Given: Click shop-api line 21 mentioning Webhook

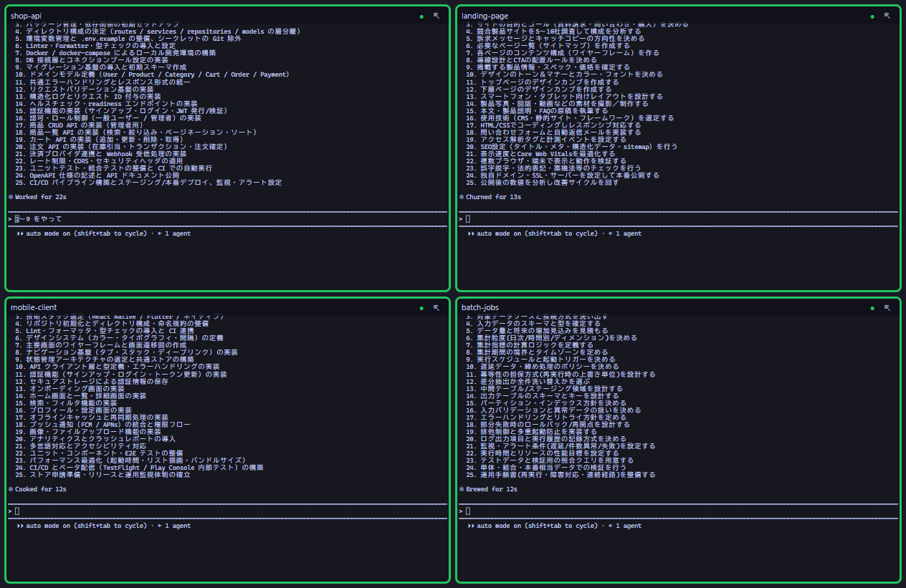Looking at the screenshot, I should 101,154.
